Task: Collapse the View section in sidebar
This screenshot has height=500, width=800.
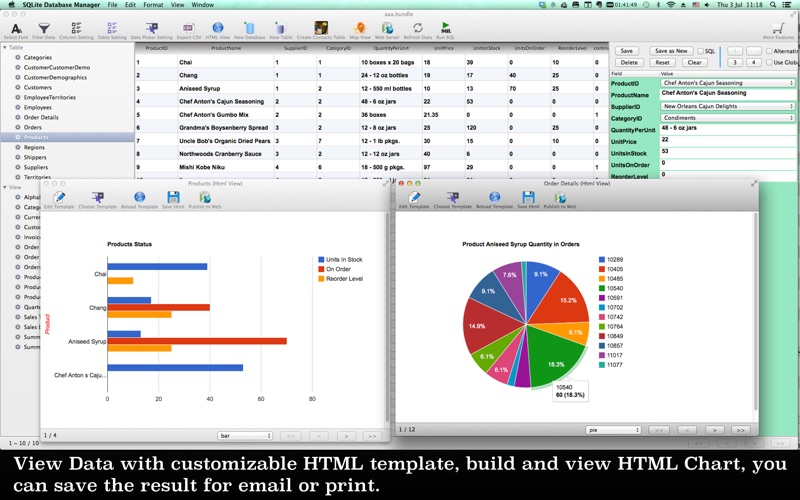Action: (5, 187)
